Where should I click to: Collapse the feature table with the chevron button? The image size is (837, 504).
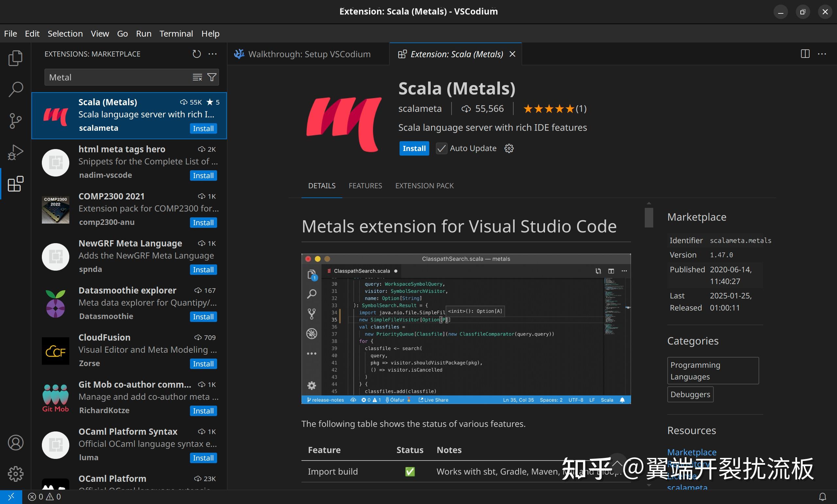tap(618, 463)
